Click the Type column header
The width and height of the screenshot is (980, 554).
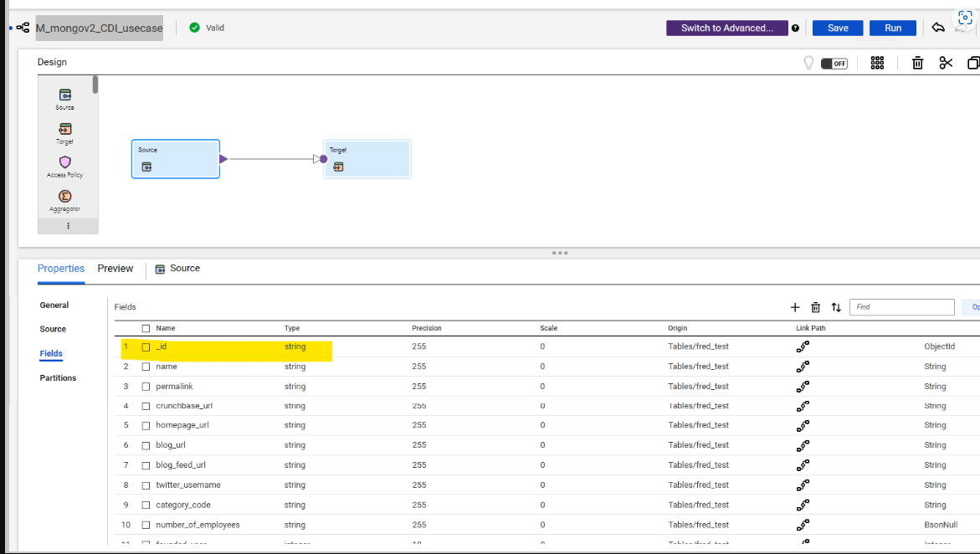click(292, 328)
